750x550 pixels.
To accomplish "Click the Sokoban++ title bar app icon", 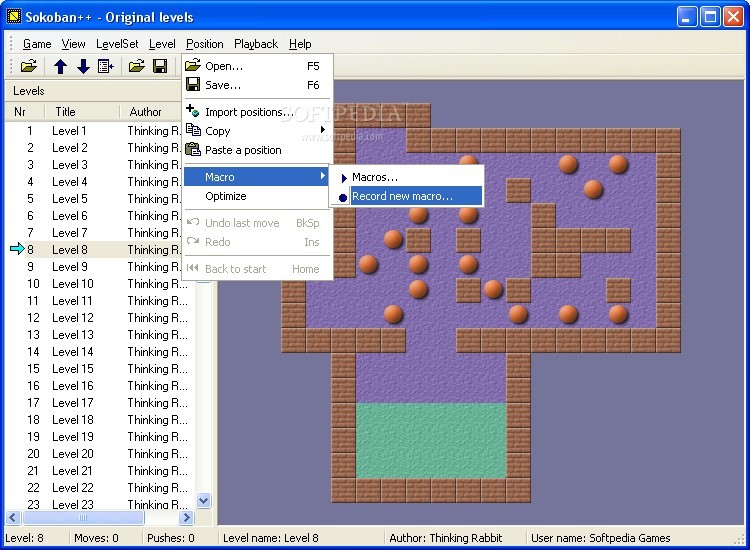I will click(x=14, y=17).
